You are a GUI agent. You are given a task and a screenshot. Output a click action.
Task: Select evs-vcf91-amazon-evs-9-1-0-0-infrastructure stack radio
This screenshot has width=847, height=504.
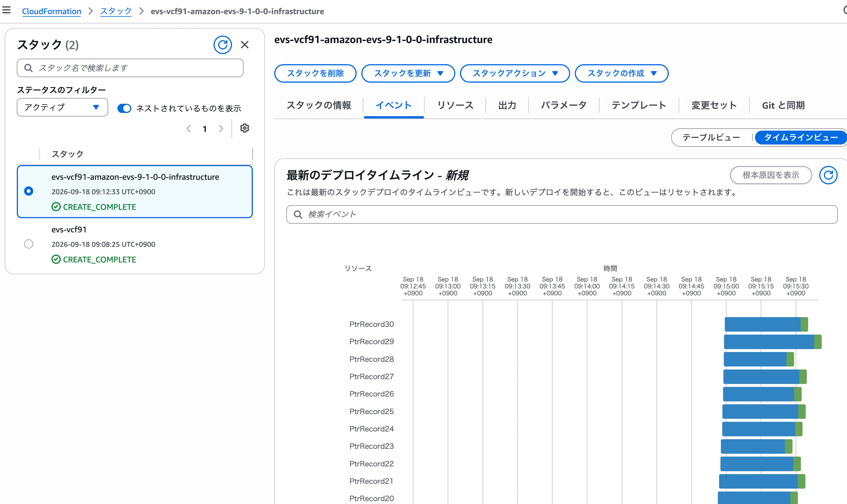29,191
